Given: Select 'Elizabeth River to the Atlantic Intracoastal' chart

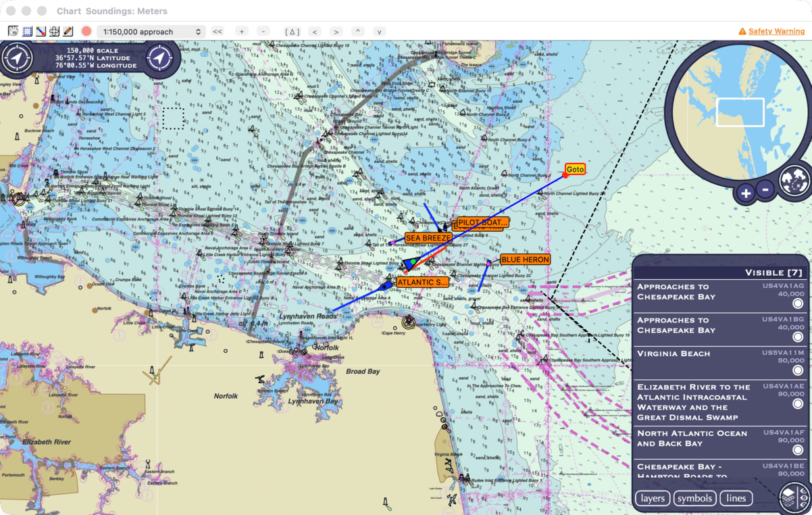Looking at the screenshot, I should (x=720, y=402).
